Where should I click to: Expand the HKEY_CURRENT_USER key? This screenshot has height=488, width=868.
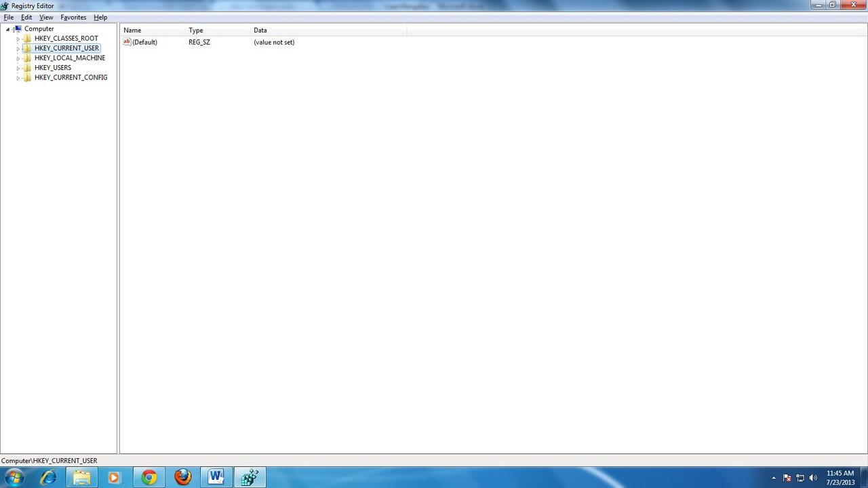point(18,49)
